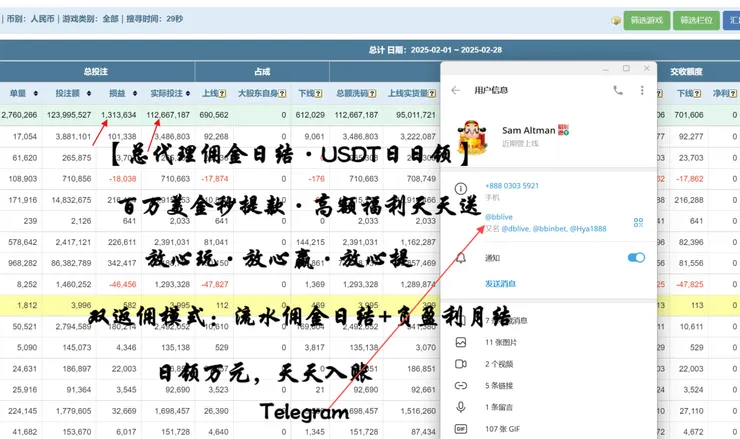Open the microphone icon for 1 条留言
This screenshot has height=439, width=740.
[461, 407]
